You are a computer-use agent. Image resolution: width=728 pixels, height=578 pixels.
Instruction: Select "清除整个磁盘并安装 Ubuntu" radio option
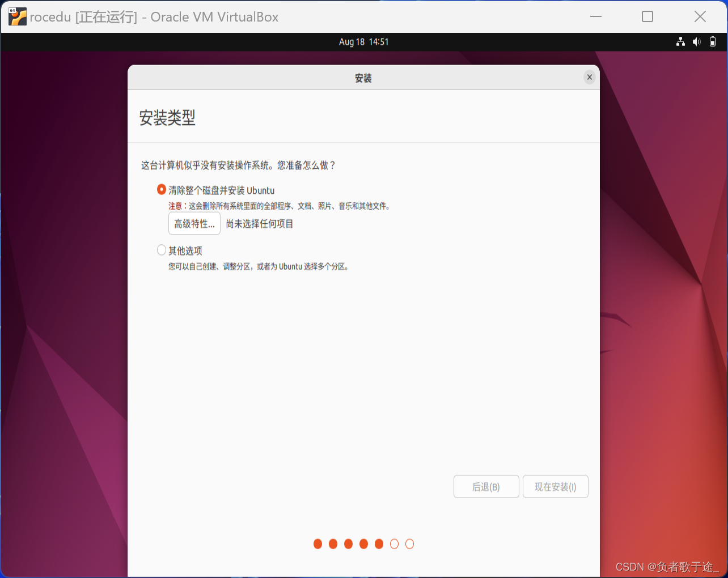[x=162, y=189]
